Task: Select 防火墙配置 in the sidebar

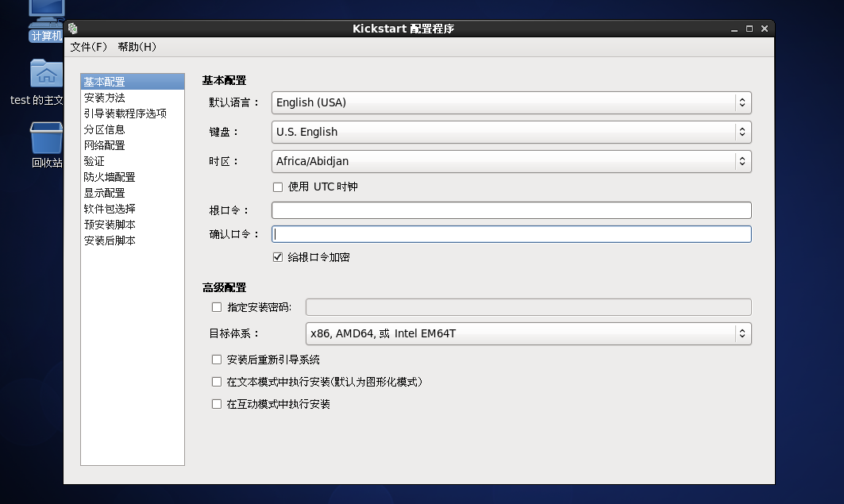Action: tap(133, 177)
